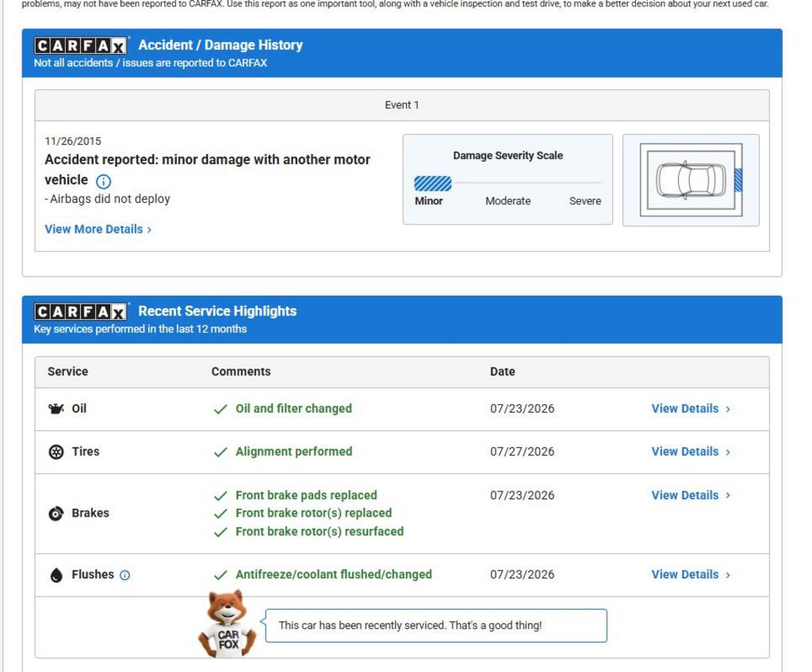
Task: Click the Service column header
Action: (68, 372)
